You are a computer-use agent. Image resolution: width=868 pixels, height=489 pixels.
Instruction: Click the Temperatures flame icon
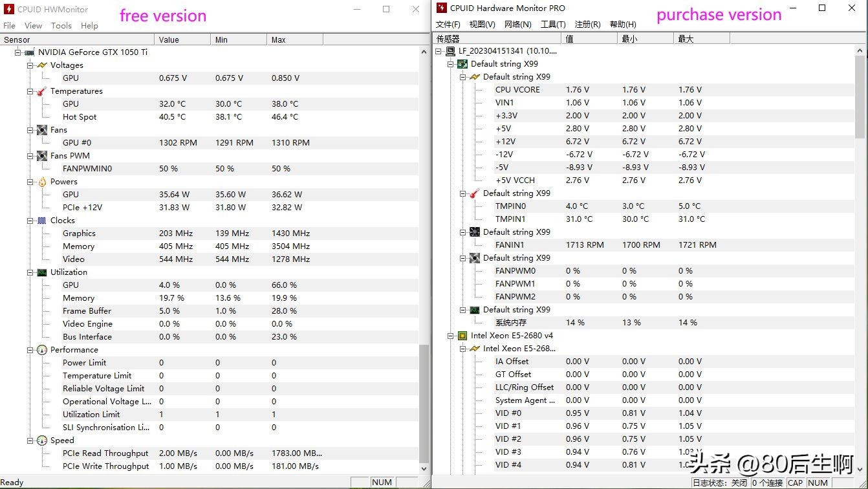(41, 91)
